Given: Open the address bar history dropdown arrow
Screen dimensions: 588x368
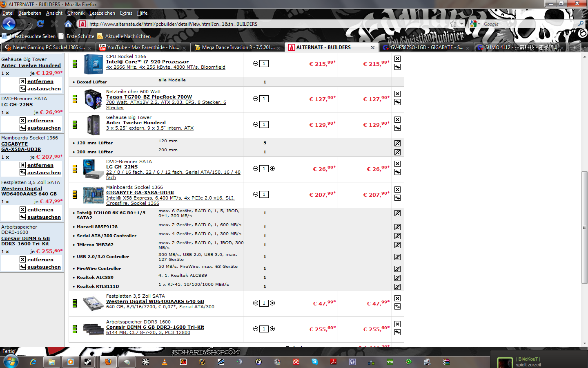Looking at the screenshot, I should point(461,24).
